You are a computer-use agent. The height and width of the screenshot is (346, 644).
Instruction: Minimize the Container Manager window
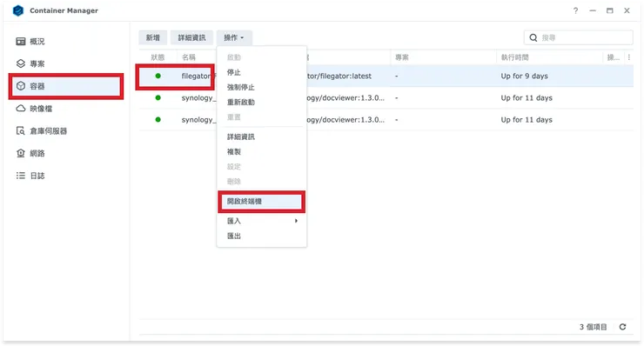pyautogui.click(x=593, y=10)
